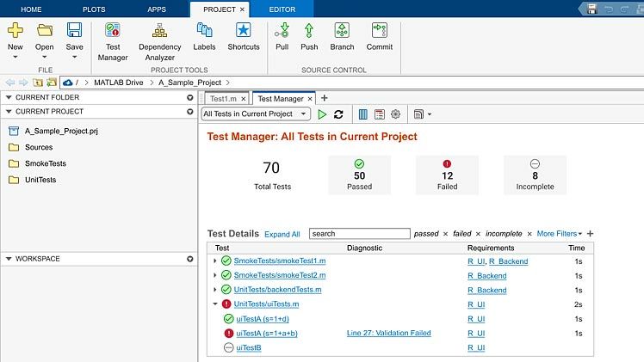Launch the Dependency Analyzer
Screen dimensions: 644x362
[159, 39]
